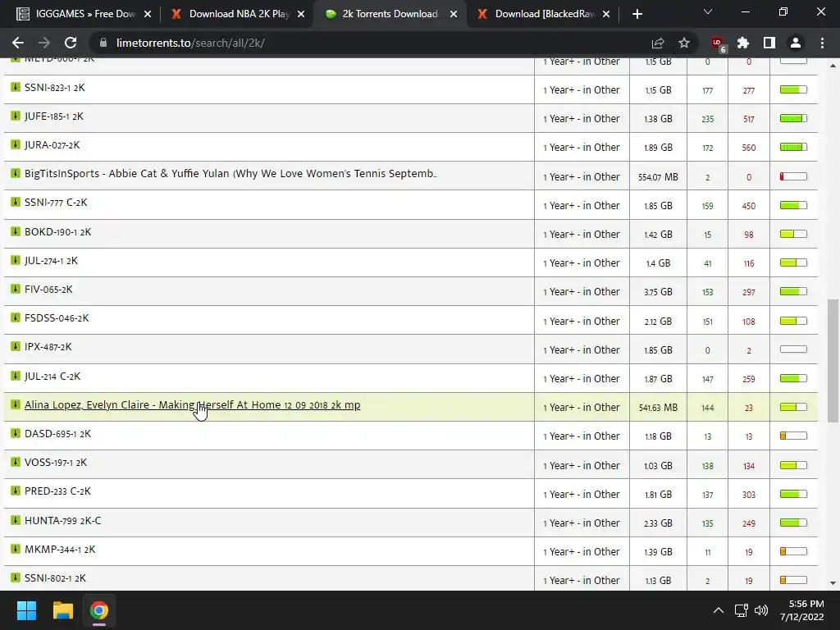Click the clock showing 5:56 PM
840x630 pixels.
806,604
